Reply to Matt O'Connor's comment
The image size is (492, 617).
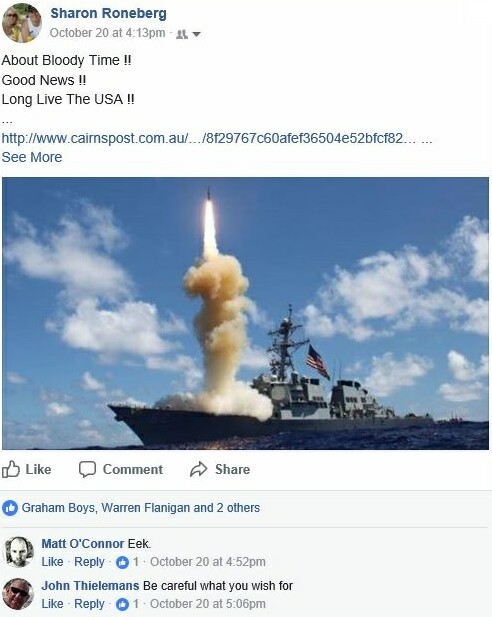pyautogui.click(x=89, y=562)
